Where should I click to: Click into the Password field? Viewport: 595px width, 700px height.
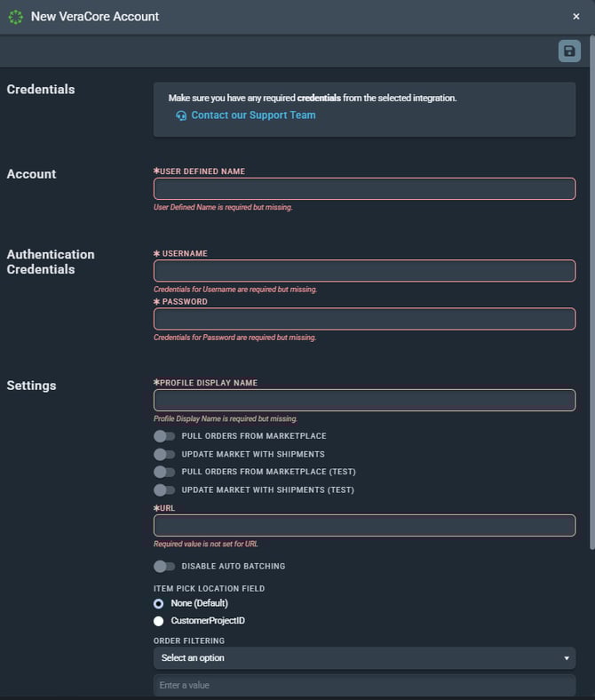click(364, 319)
